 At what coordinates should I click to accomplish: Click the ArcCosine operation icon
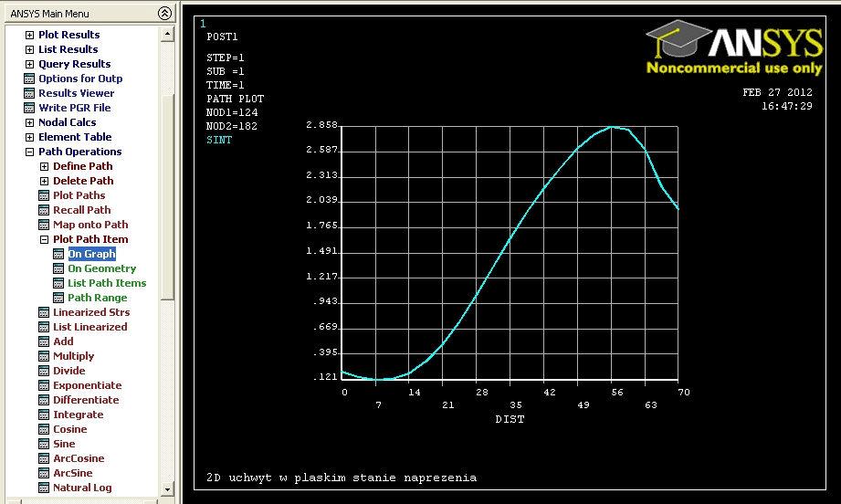pos(44,458)
